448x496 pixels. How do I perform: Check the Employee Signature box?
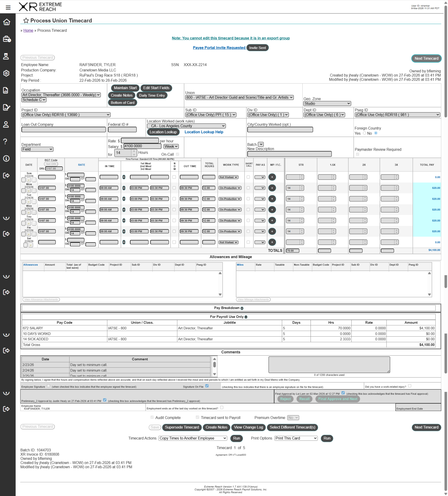point(48,386)
